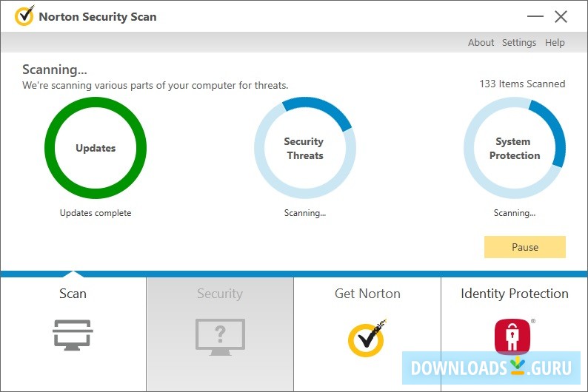Open the Help menu
This screenshot has height=392, width=588.
[x=555, y=43]
